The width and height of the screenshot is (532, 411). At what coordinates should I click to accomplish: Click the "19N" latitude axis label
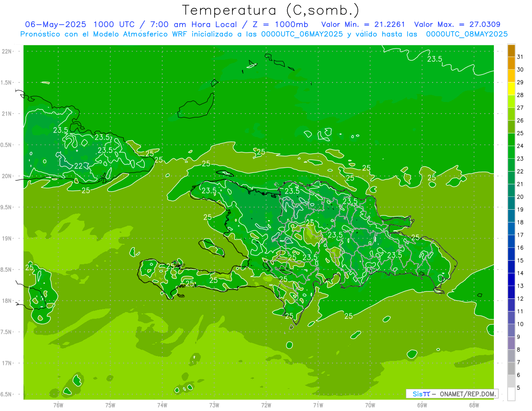pyautogui.click(x=7, y=238)
